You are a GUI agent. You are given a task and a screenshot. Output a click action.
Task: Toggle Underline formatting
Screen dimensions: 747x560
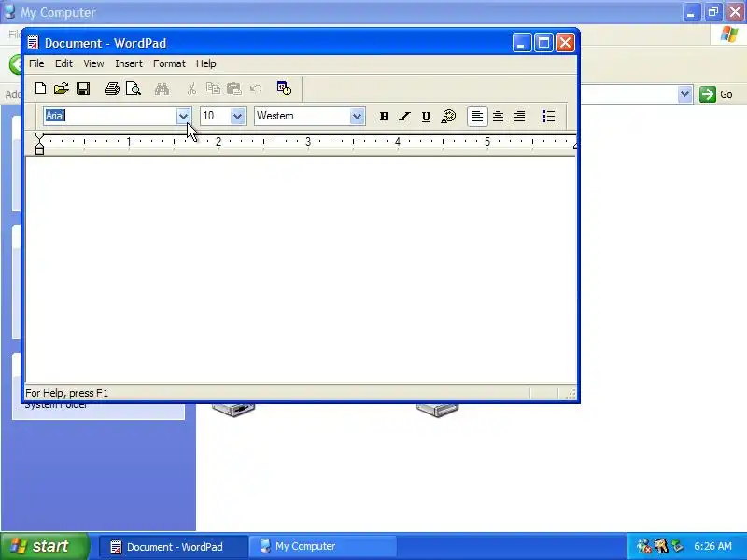pyautogui.click(x=427, y=116)
